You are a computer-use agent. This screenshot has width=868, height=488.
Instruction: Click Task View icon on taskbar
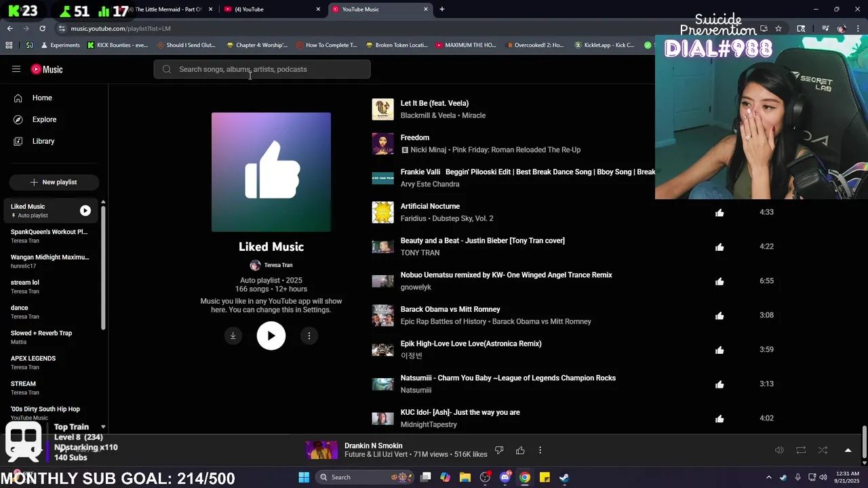point(426,477)
